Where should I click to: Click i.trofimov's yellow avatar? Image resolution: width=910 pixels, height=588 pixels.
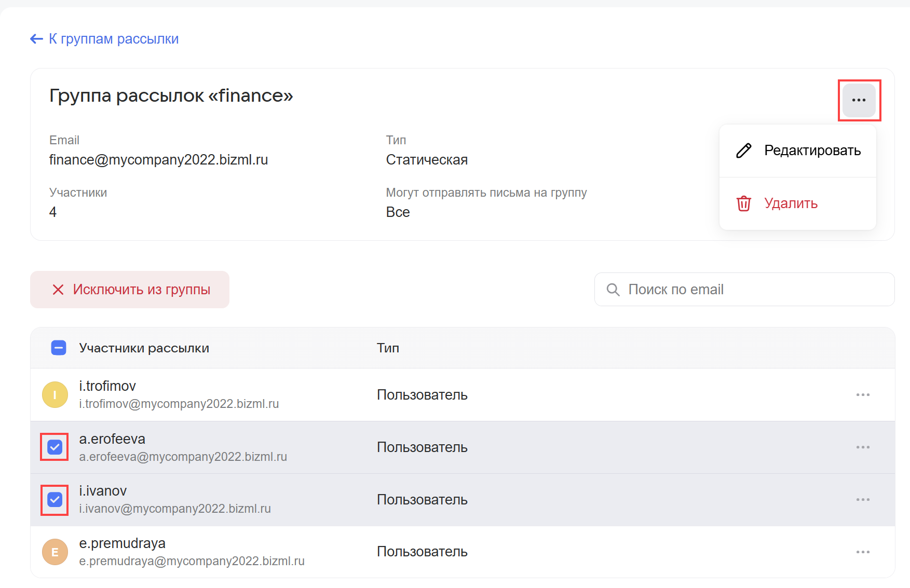[55, 395]
